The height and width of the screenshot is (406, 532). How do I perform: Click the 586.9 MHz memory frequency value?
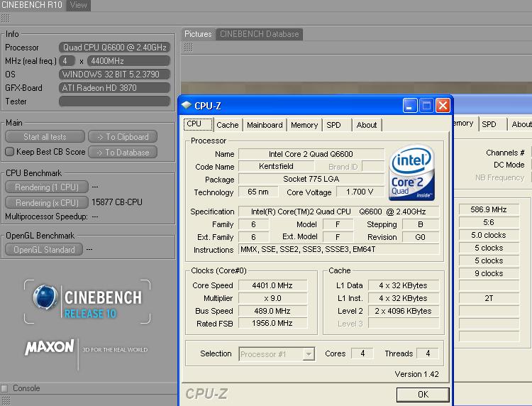pyautogui.click(x=489, y=210)
